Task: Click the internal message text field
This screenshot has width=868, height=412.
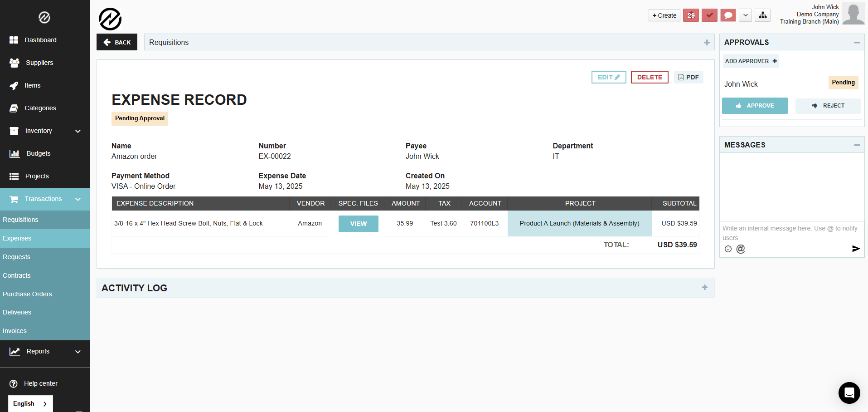Action: tap(792, 233)
